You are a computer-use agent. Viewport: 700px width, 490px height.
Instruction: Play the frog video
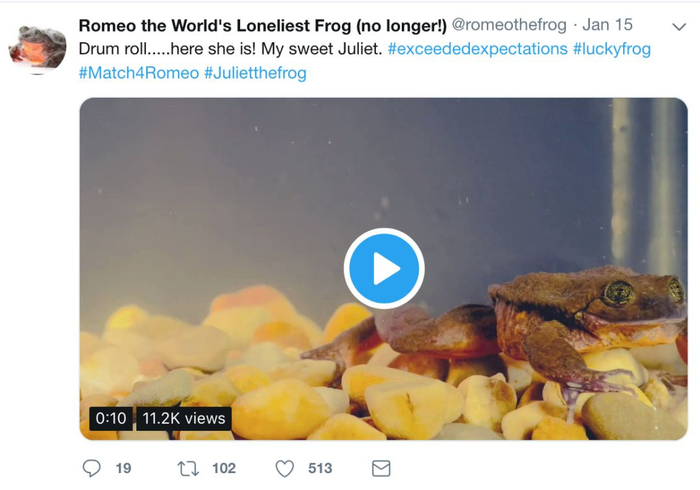pyautogui.click(x=385, y=268)
